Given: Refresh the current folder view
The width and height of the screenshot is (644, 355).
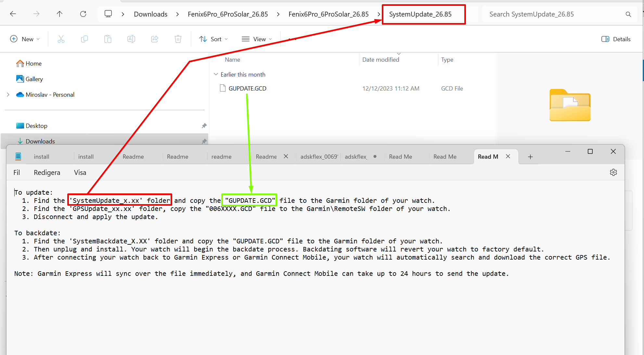Looking at the screenshot, I should coord(83,14).
